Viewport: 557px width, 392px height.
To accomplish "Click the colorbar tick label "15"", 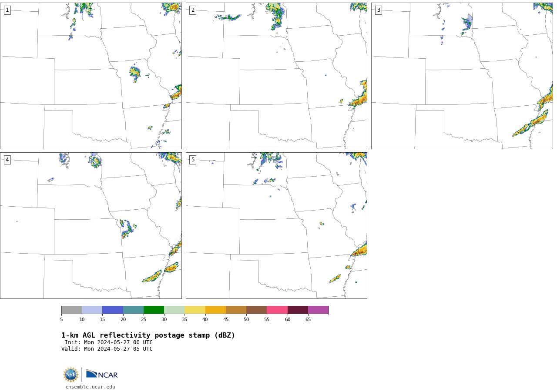I will coord(102,320).
